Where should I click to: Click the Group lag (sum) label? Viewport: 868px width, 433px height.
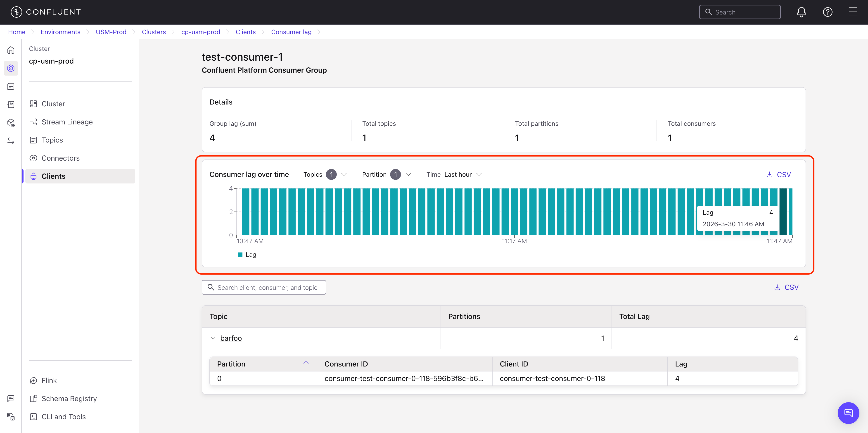coord(233,123)
